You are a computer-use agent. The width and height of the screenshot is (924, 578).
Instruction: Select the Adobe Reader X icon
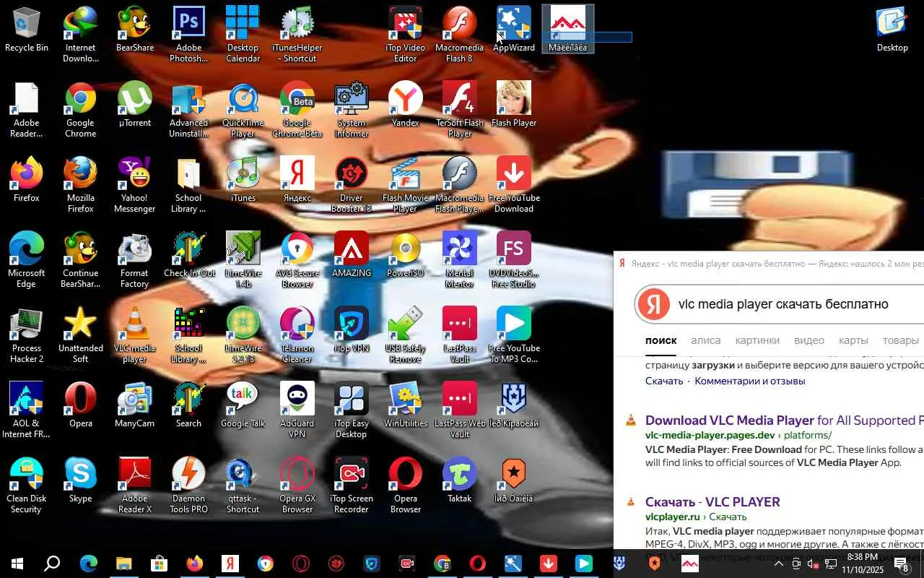click(x=135, y=486)
